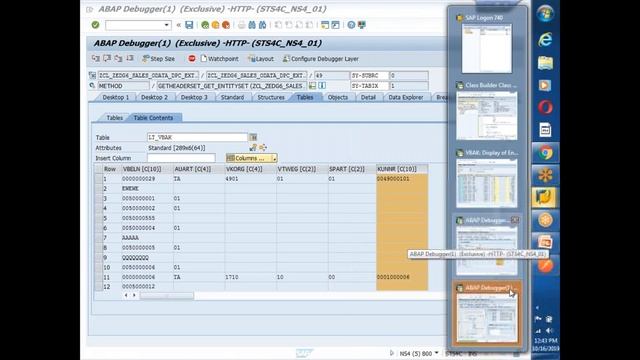Click the Save diskette icon
Screen dimensions: 640x360
coord(189,25)
